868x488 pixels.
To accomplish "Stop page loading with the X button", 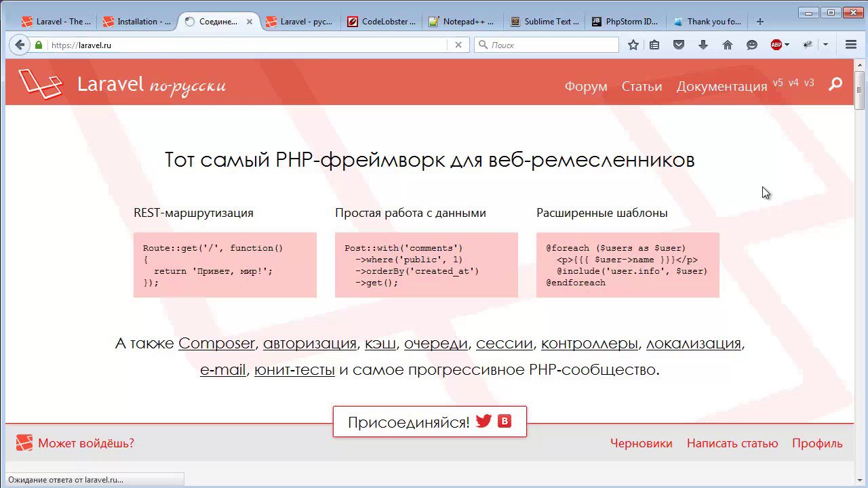I will 458,45.
